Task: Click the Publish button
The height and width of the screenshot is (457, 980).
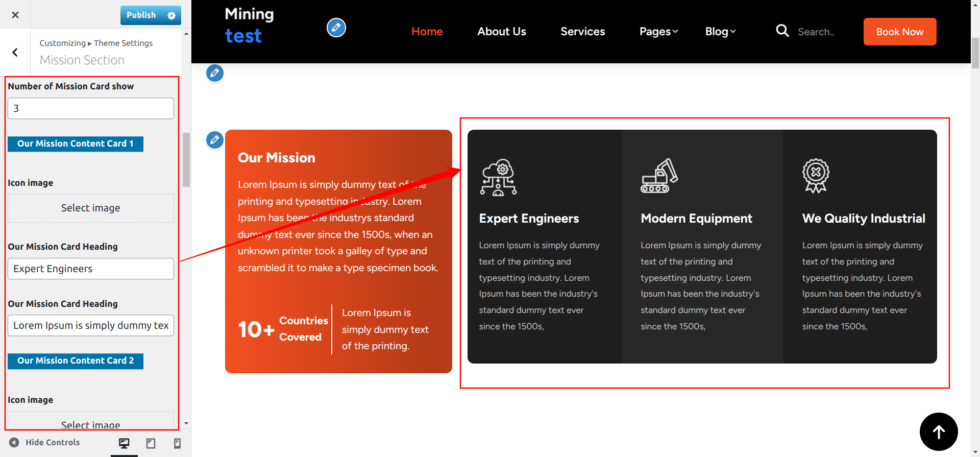Action: pyautogui.click(x=141, y=15)
